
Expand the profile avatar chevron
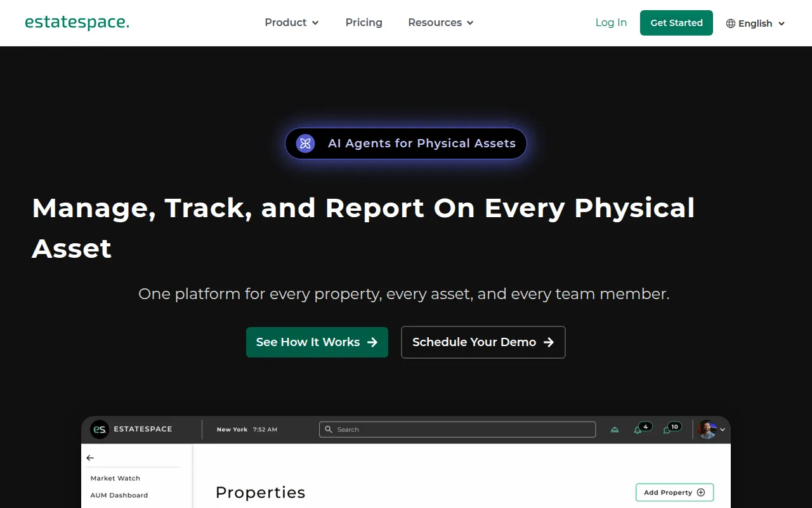(723, 430)
